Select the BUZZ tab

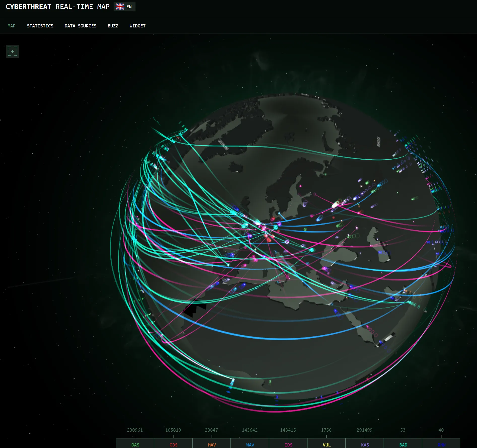[x=113, y=26]
